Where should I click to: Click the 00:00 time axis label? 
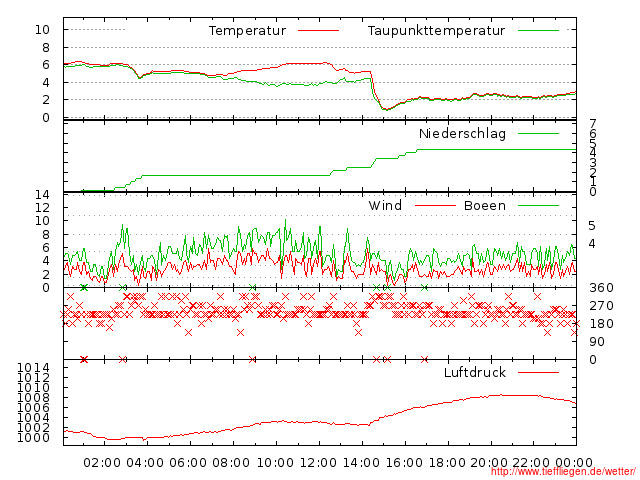[574, 463]
